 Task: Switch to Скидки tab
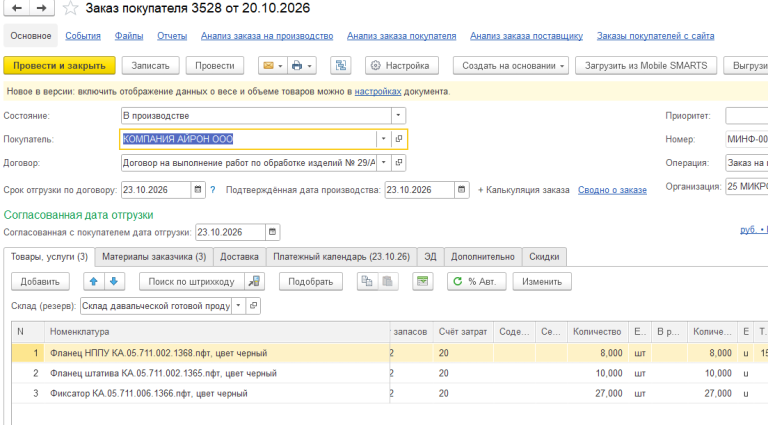544,257
